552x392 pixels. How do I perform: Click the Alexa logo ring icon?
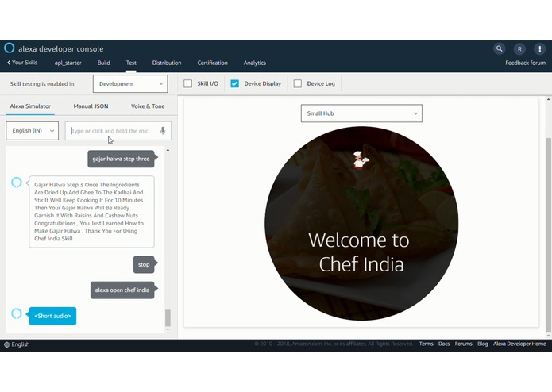tap(10, 48)
